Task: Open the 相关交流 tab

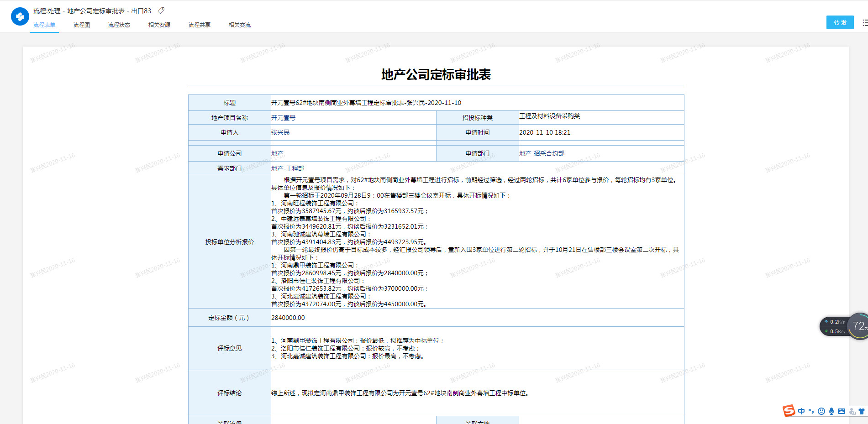Action: pos(239,25)
